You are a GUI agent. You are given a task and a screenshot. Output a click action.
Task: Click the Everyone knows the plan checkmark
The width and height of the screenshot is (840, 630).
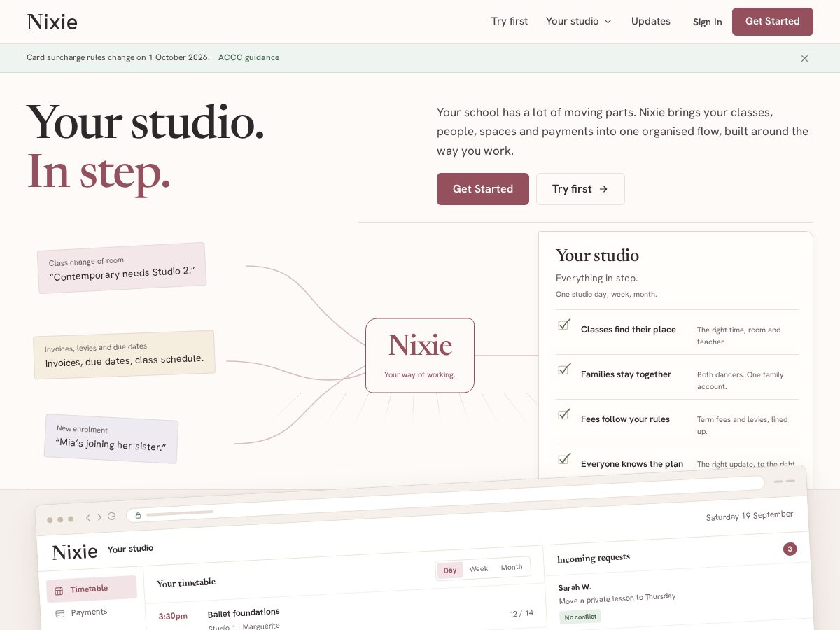point(563,459)
